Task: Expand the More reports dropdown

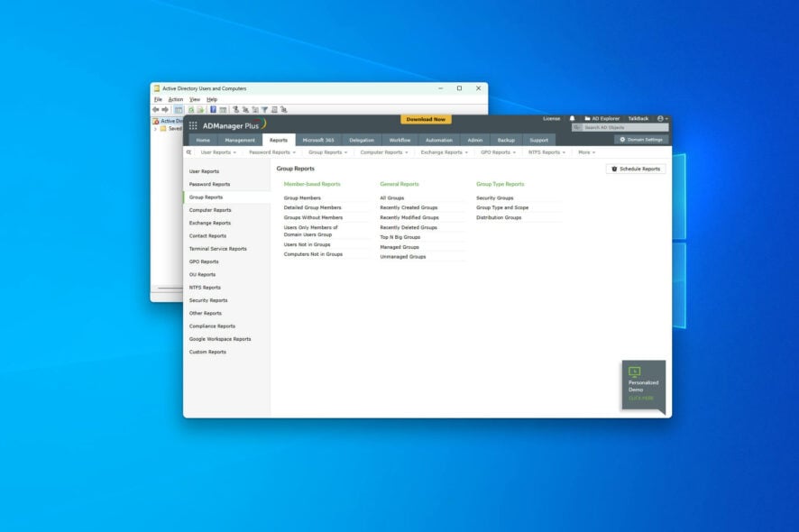Action: (x=586, y=152)
